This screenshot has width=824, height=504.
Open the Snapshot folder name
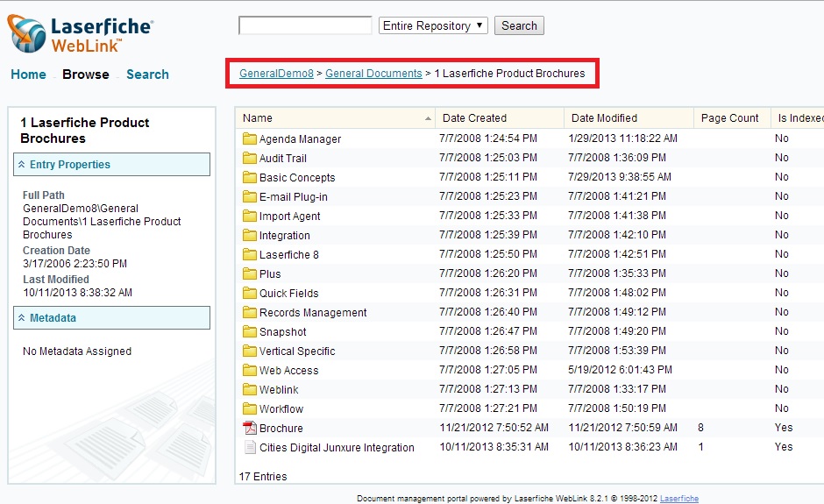283,331
